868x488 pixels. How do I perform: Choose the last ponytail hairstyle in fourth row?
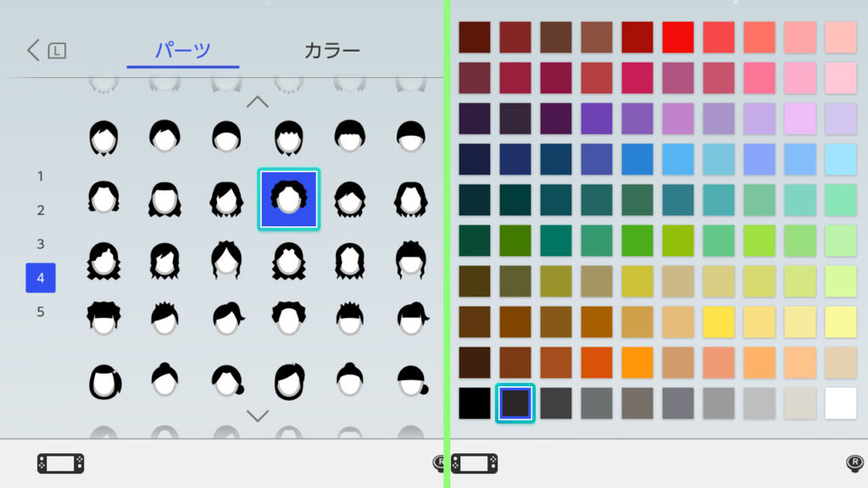pyautogui.click(x=413, y=319)
